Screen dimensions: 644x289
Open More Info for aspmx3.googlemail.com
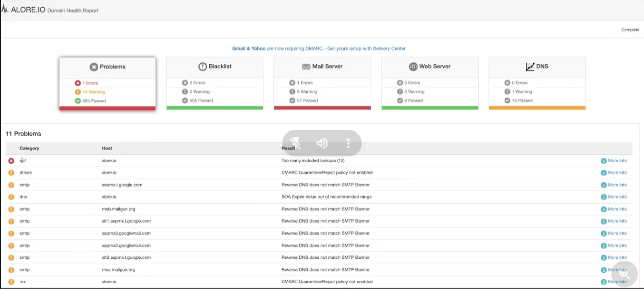point(614,233)
